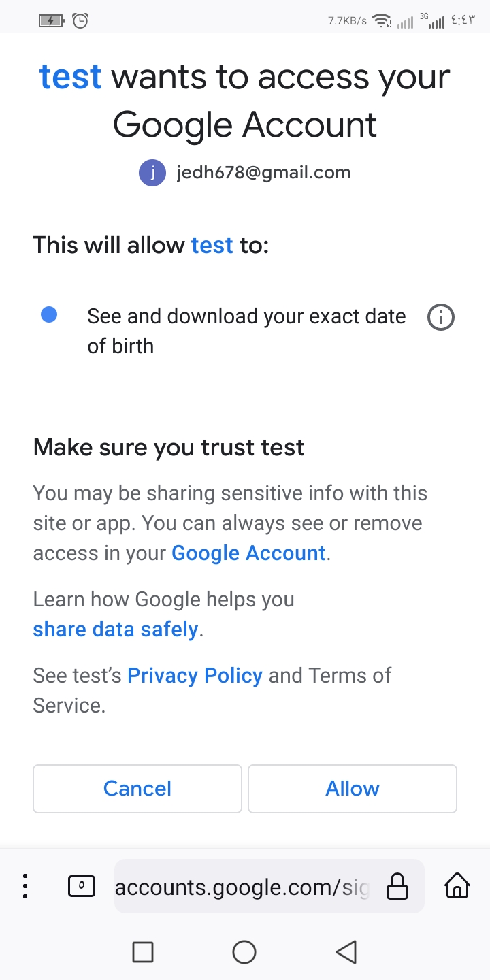Screen dimensions: 490x980
Task: Open the three-dot browser menu
Action: 25,886
